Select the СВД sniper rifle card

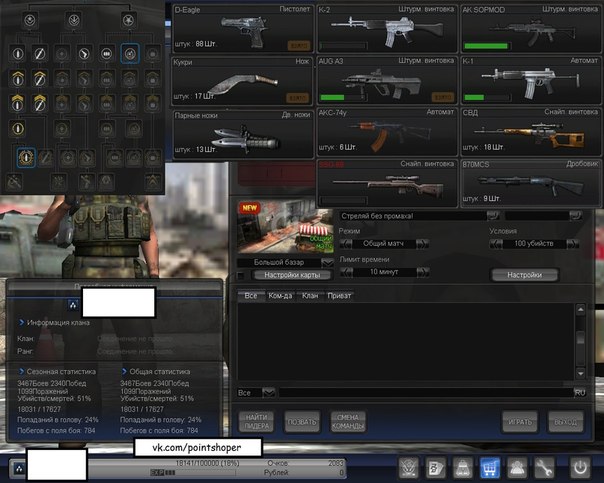point(531,132)
